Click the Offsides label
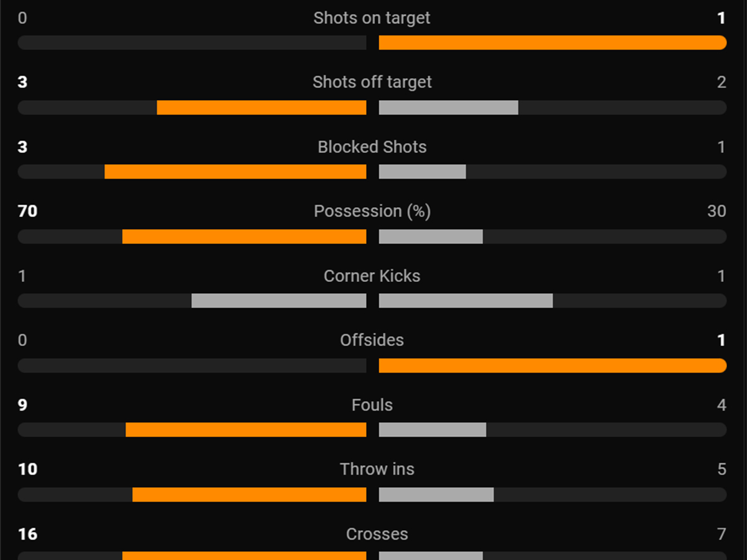 click(x=372, y=340)
